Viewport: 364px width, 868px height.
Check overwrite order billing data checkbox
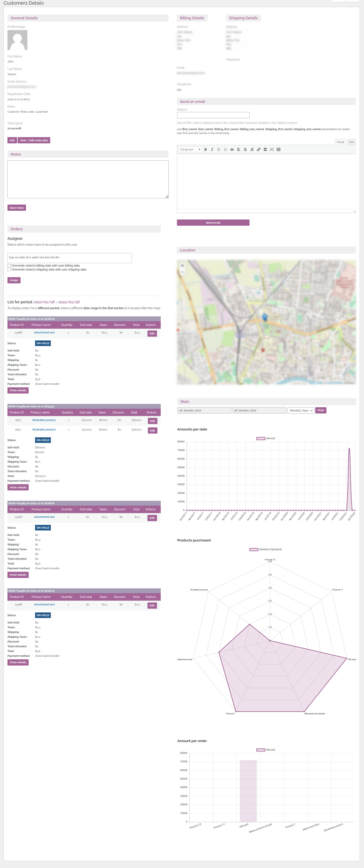(x=9, y=266)
